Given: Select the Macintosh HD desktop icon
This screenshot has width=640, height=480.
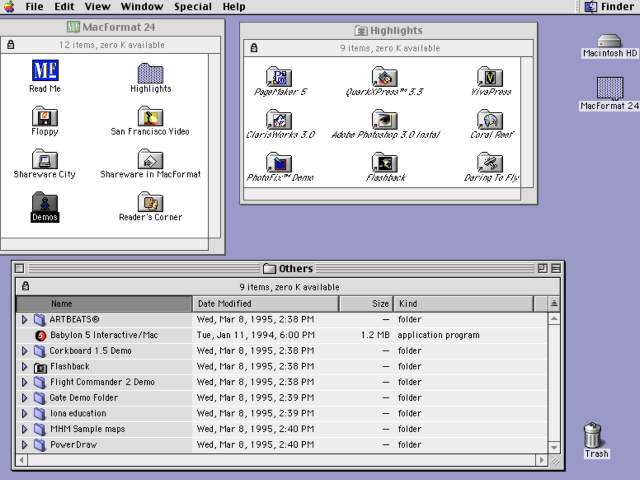Looking at the screenshot, I should (609, 41).
